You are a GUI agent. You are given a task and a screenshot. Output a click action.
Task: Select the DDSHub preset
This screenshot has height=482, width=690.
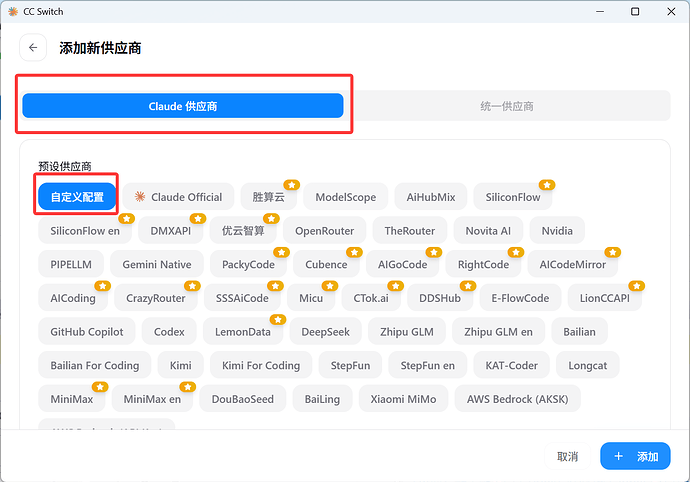click(x=440, y=298)
